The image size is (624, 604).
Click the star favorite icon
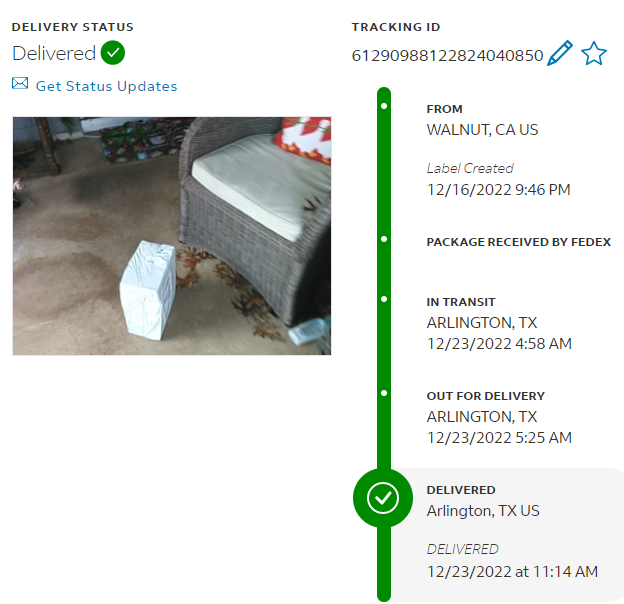(594, 53)
